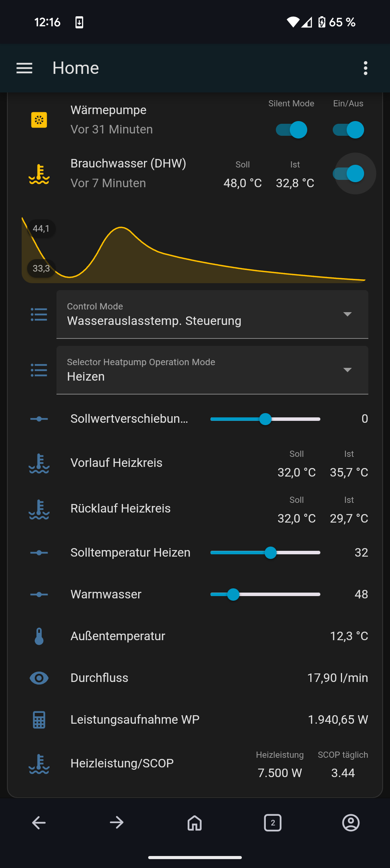Open the browser tabs counter
390x868 pixels.
[x=273, y=823]
